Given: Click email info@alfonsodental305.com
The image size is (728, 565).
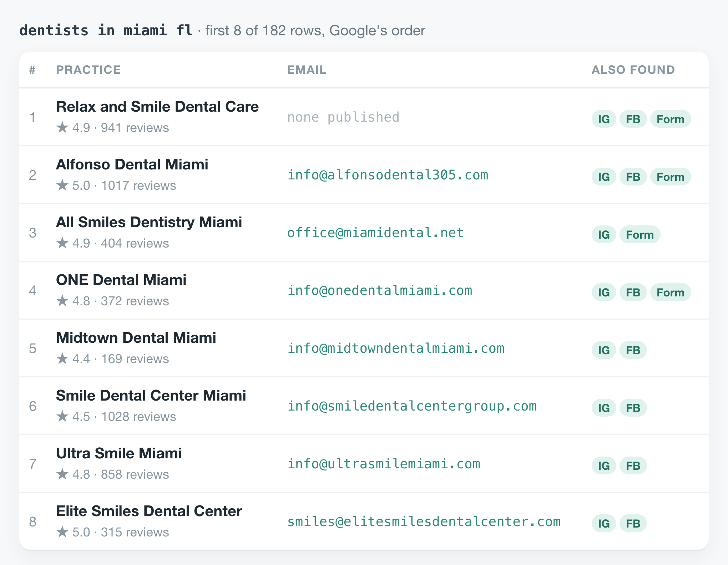Looking at the screenshot, I should 388,175.
